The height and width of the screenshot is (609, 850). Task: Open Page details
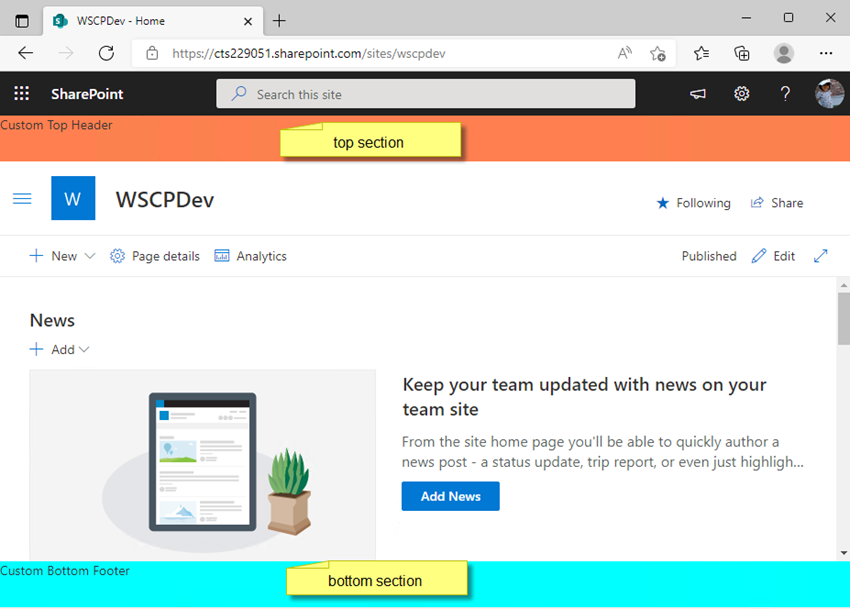click(x=154, y=256)
